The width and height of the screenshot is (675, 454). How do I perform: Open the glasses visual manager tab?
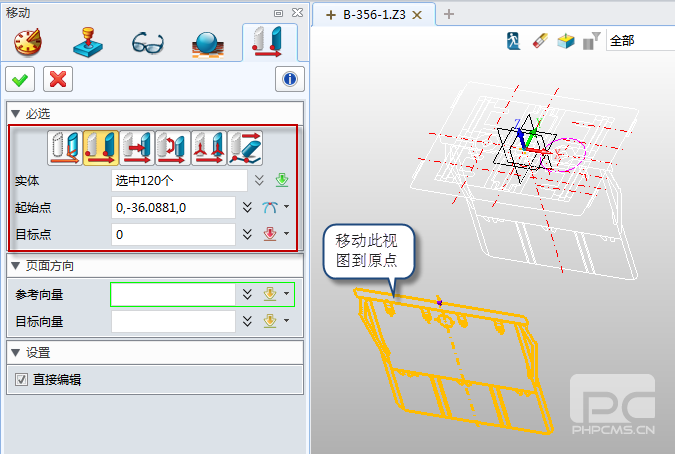tap(149, 42)
